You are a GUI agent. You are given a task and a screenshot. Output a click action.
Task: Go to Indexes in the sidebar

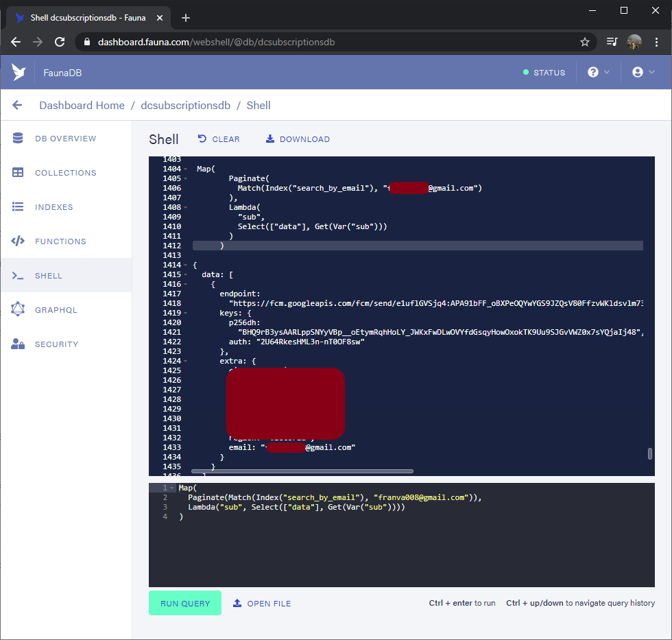53,207
